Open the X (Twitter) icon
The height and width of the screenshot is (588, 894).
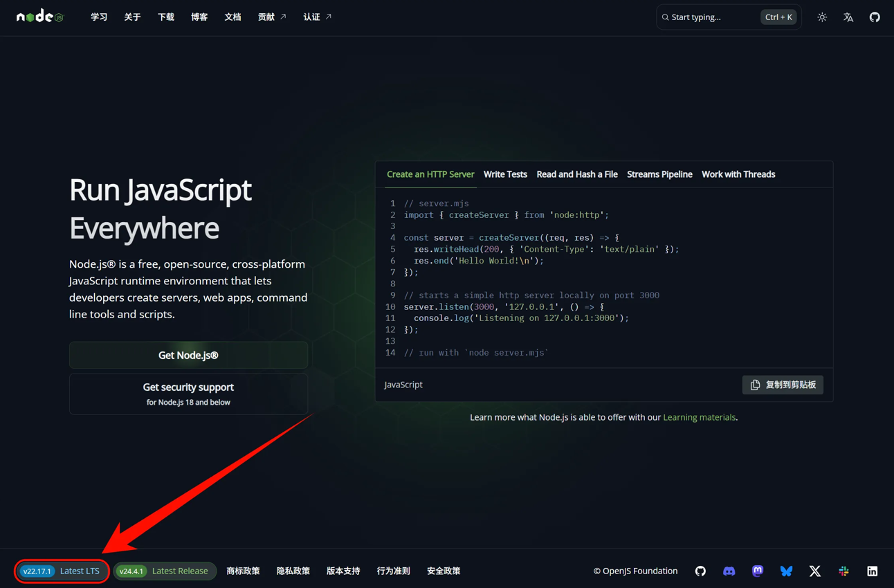tap(815, 571)
